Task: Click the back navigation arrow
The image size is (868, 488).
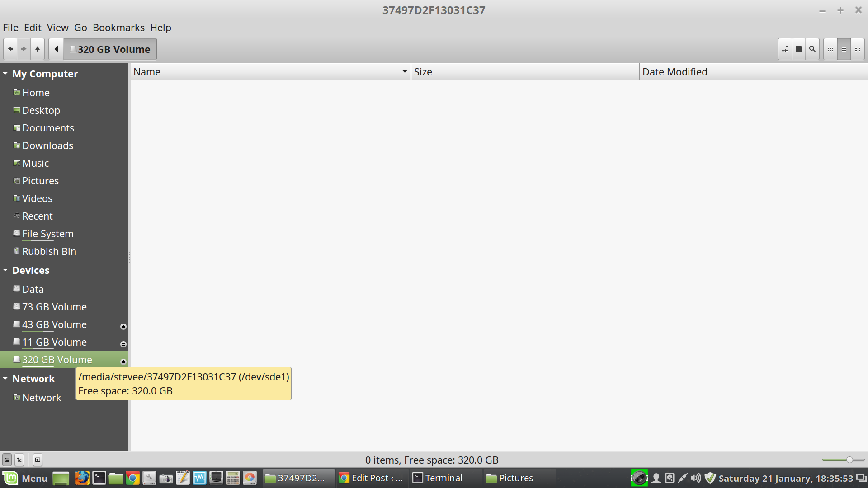Action: (10, 49)
